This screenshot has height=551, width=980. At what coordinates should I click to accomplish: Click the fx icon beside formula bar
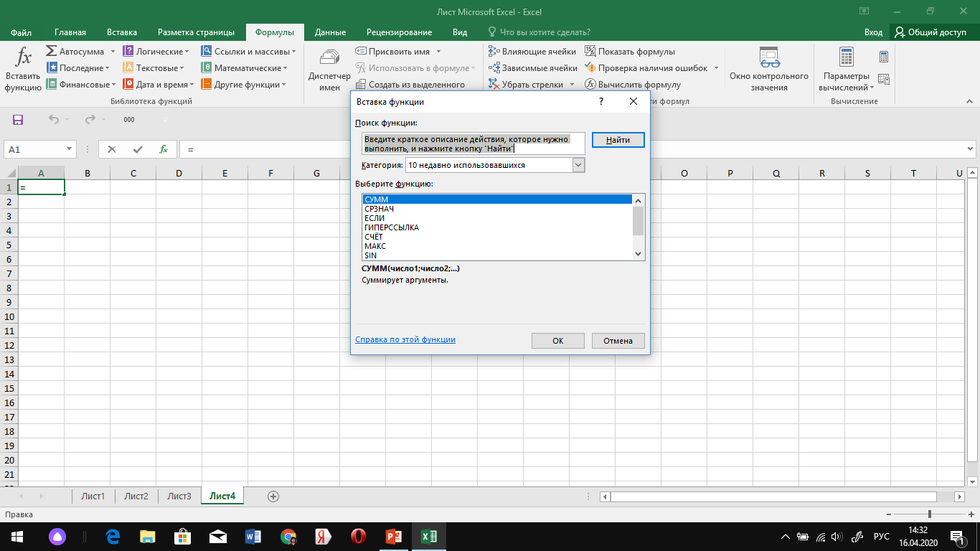point(164,149)
